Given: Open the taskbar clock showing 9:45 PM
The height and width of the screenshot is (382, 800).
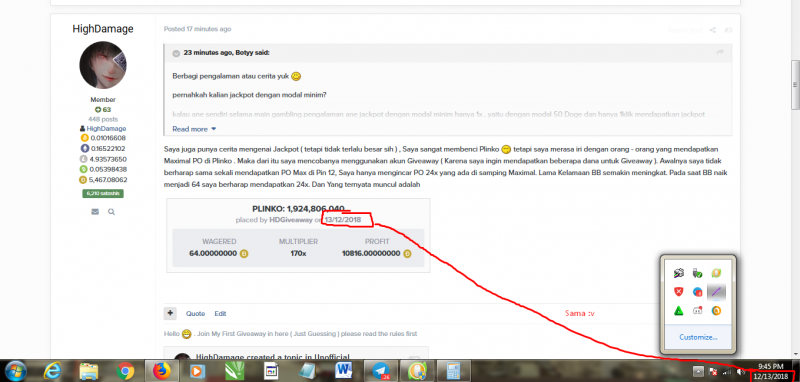Looking at the screenshot, I should [x=770, y=366].
